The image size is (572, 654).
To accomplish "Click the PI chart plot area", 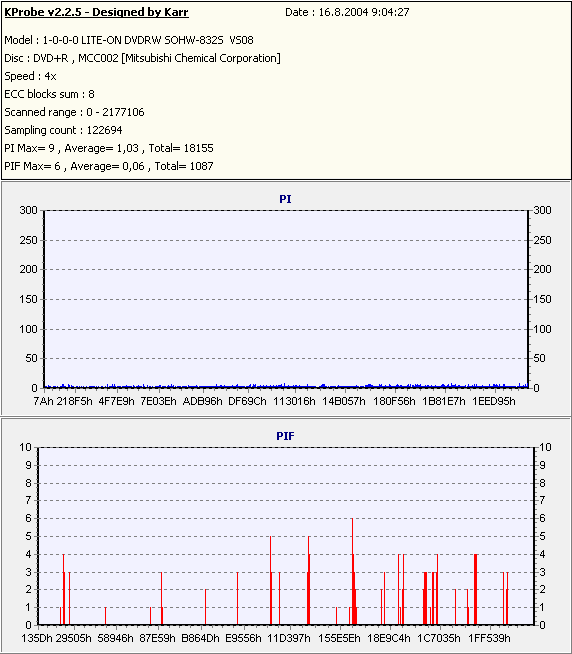I will (x=286, y=299).
